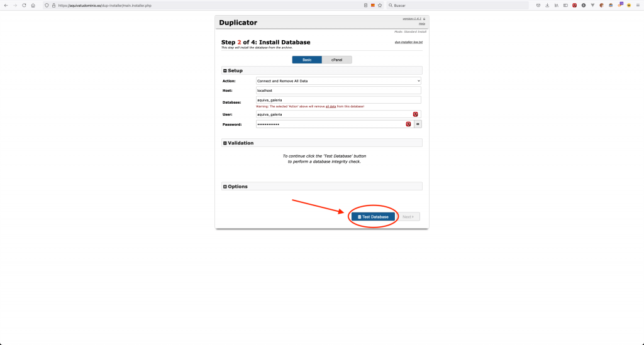
Task: Click the red circular extension icon in toolbar
Action: [574, 5]
